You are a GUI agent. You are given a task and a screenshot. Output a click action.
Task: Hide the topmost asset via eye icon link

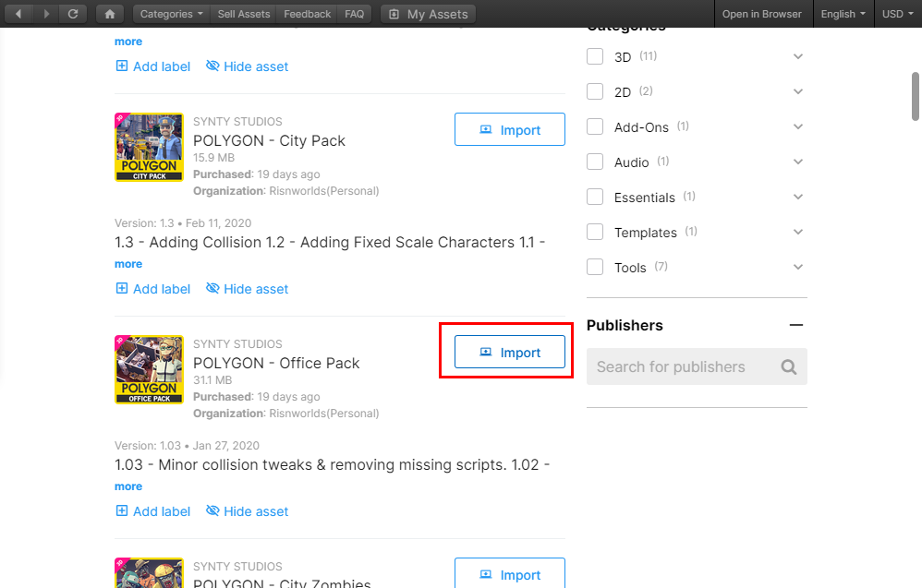(x=247, y=66)
